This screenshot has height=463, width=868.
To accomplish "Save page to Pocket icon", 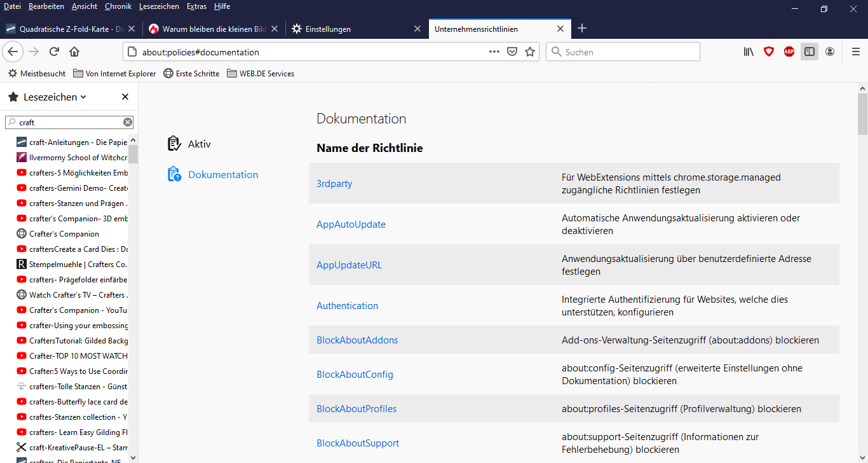I will [512, 52].
